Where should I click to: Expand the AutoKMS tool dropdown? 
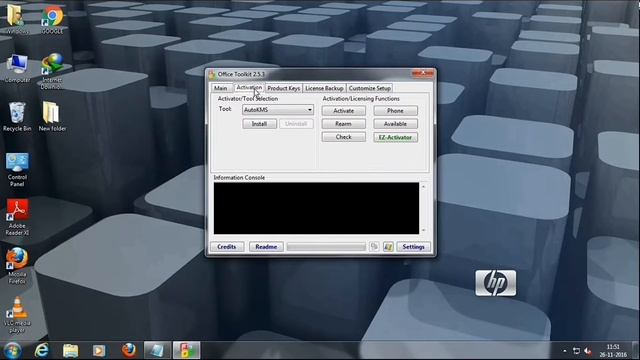tap(309, 110)
